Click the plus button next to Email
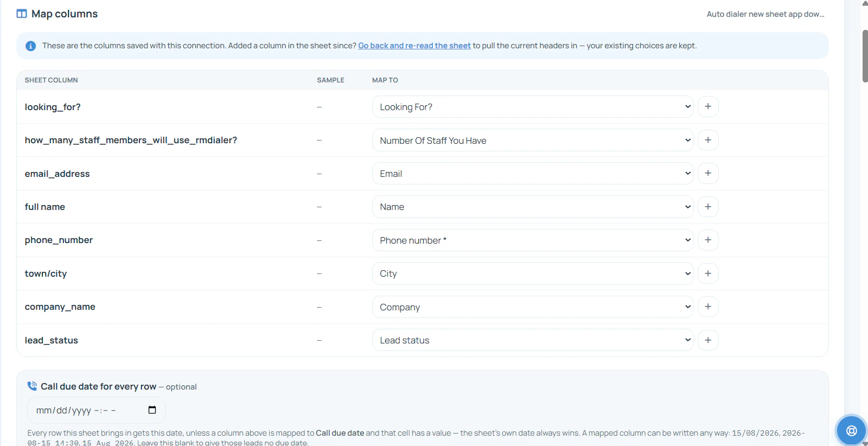 (708, 174)
